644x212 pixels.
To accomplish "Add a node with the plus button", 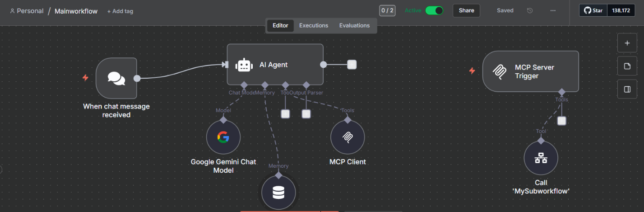I will coord(627,43).
